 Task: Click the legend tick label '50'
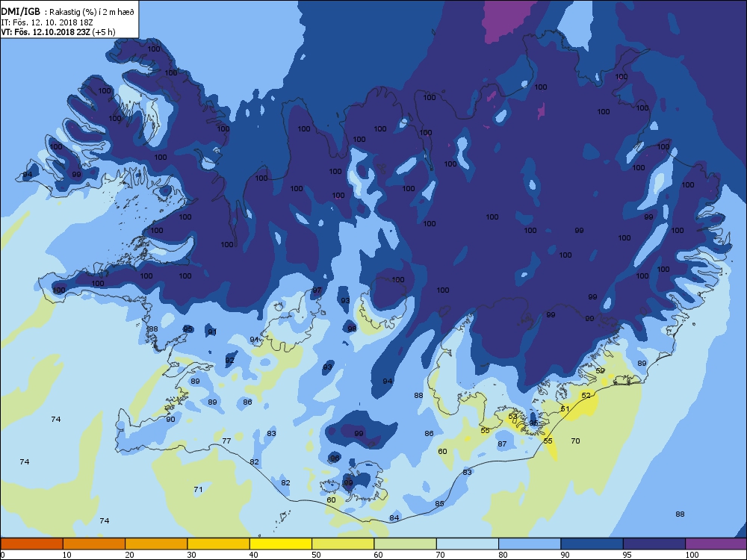316,554
